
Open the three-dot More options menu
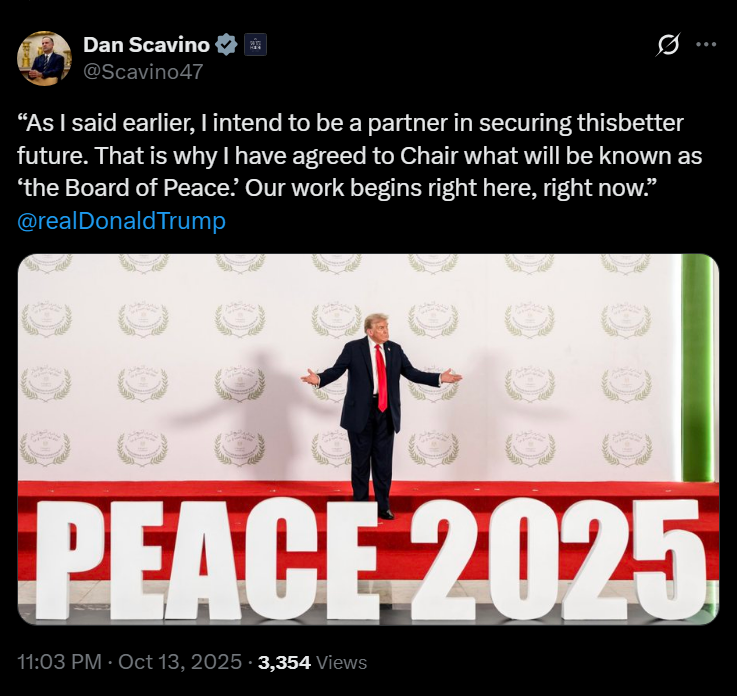[x=706, y=44]
